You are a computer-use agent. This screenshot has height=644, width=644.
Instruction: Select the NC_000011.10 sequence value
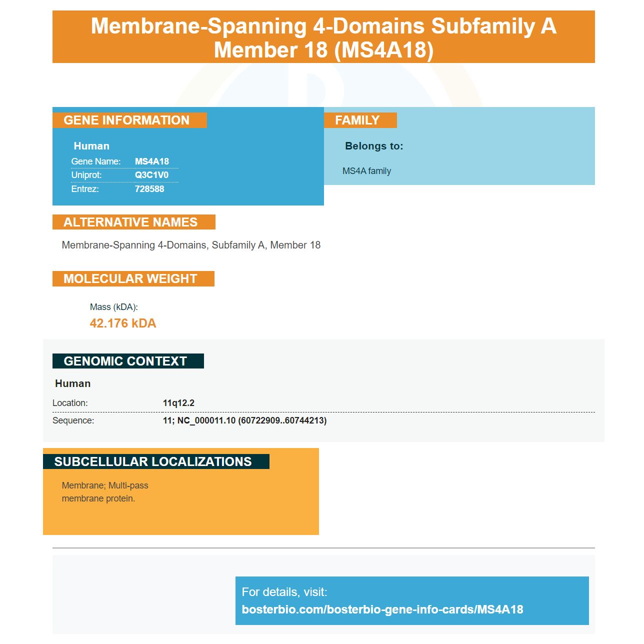[x=244, y=420]
